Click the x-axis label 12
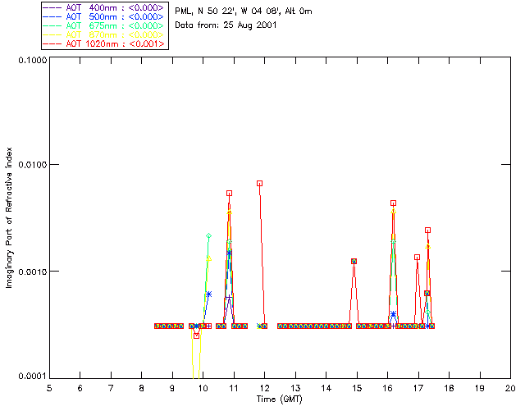The width and height of the screenshot is (525, 420). point(264,388)
